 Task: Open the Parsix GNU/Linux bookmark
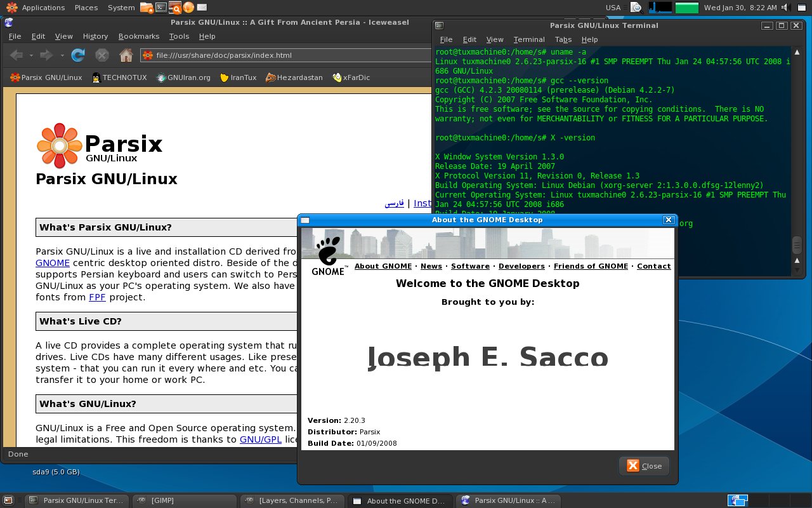tap(46, 77)
